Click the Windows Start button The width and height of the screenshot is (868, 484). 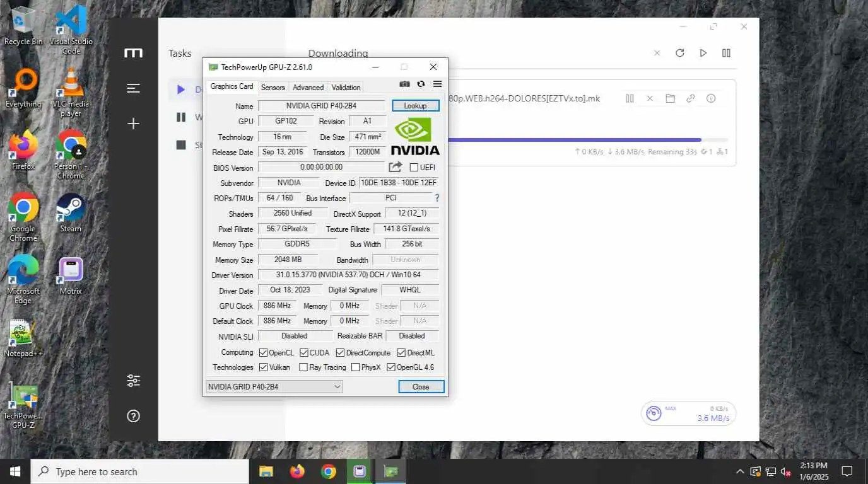pos(15,471)
